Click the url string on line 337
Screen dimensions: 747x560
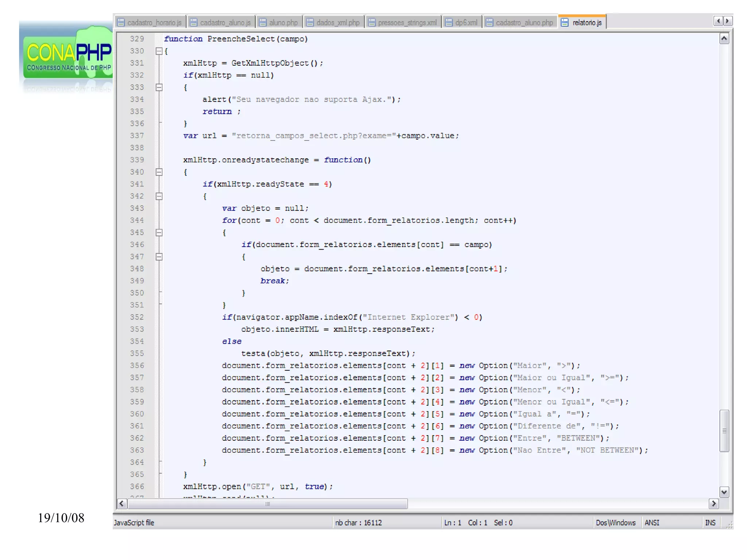tap(314, 136)
